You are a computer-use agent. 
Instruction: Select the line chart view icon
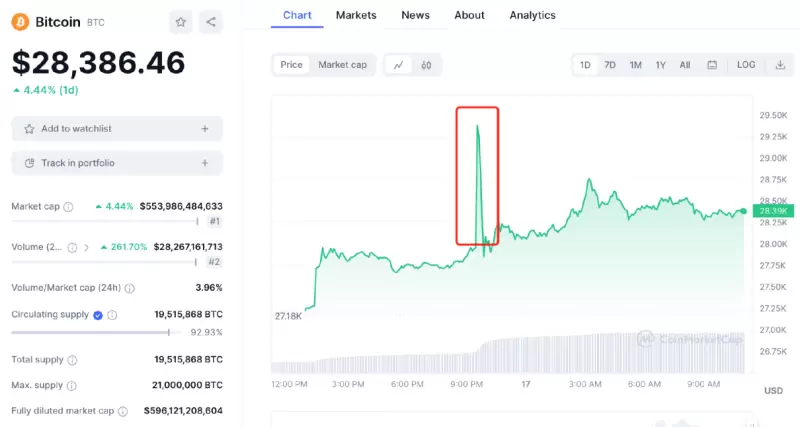[399, 65]
